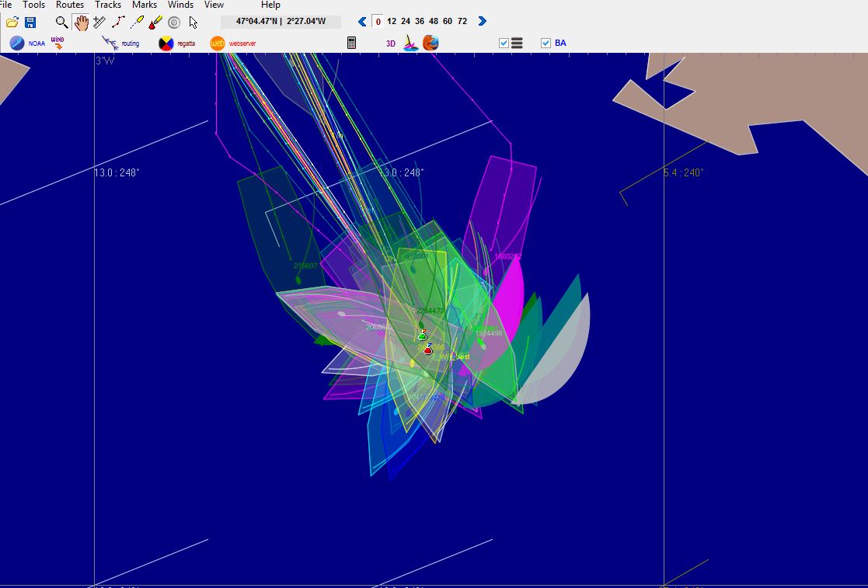Open the View menu
Viewport: 868px width, 588px height.
coord(214,5)
